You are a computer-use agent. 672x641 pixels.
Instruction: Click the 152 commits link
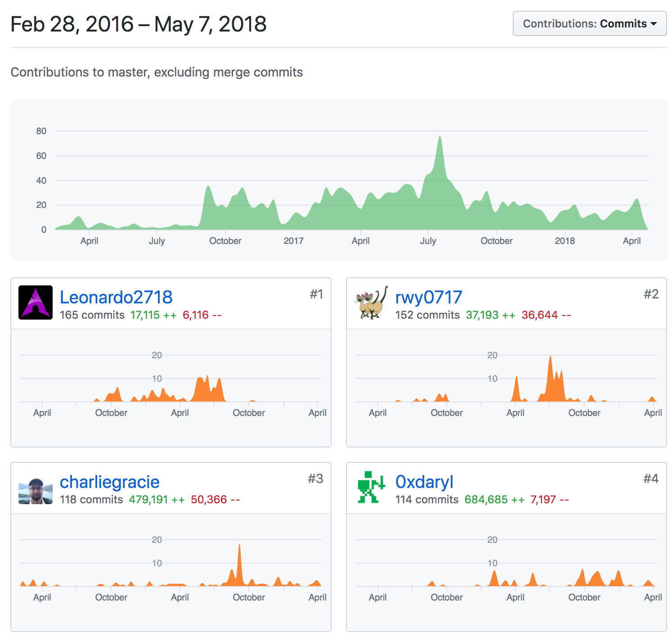pos(427,315)
